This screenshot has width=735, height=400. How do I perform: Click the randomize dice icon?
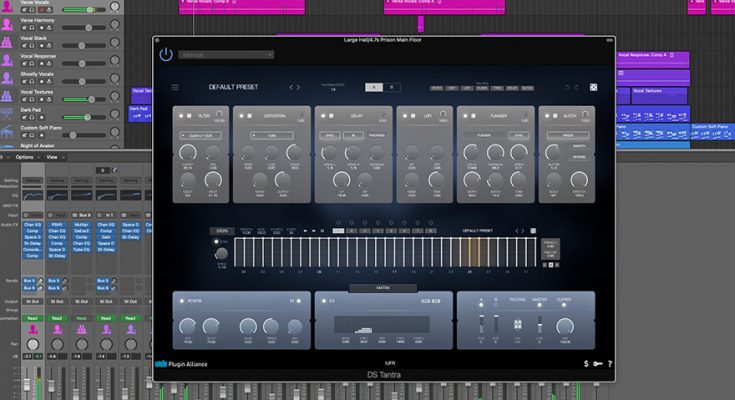(x=593, y=88)
